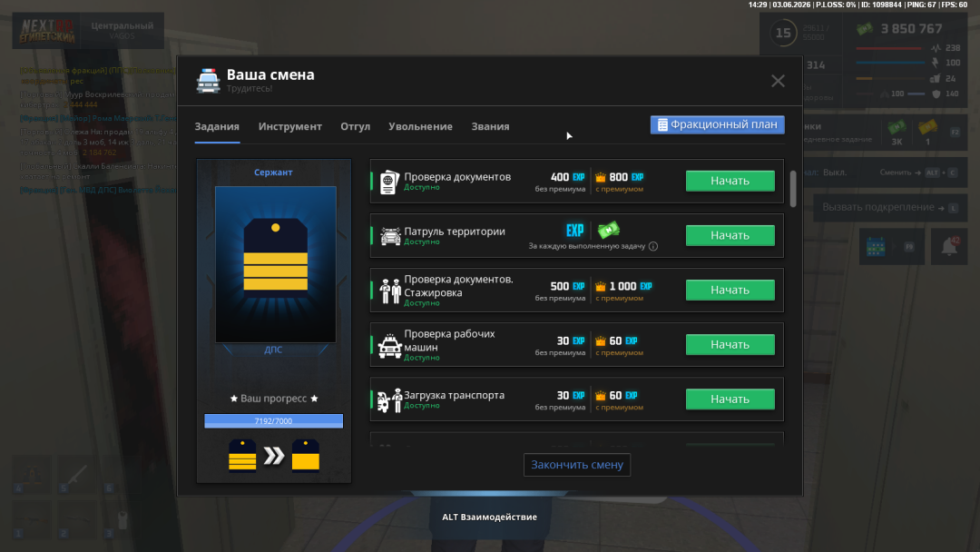
Task: Click the next rank badge after the arrows
Action: [306, 456]
